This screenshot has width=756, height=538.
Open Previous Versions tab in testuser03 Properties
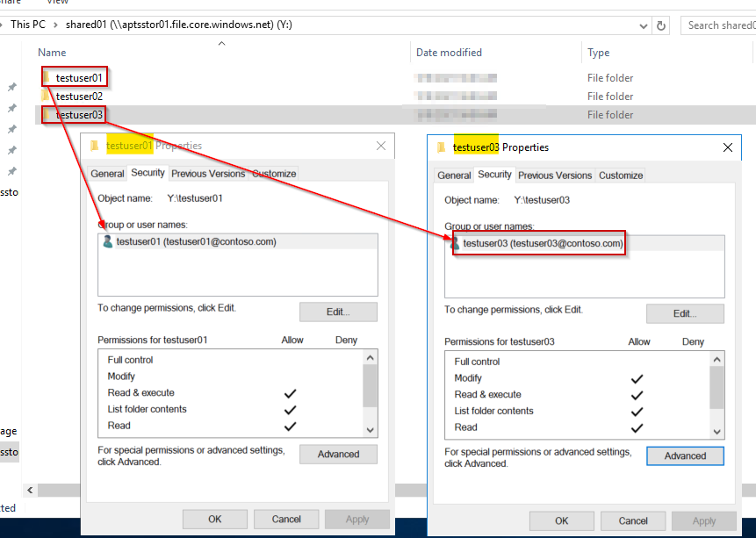(x=555, y=176)
